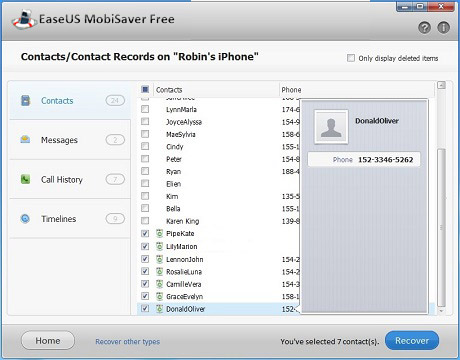This screenshot has height=360, width=460.
Task: Select the Karen King contact name
Action: (183, 221)
